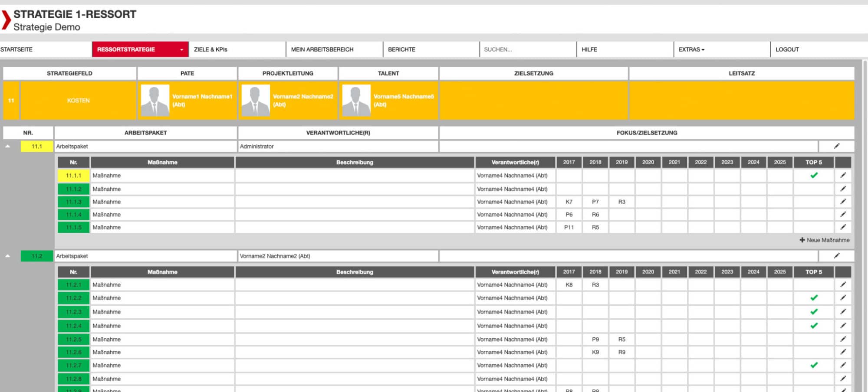Click Zielsetzung column header
Viewport: 868px width, 392px height.
533,73
